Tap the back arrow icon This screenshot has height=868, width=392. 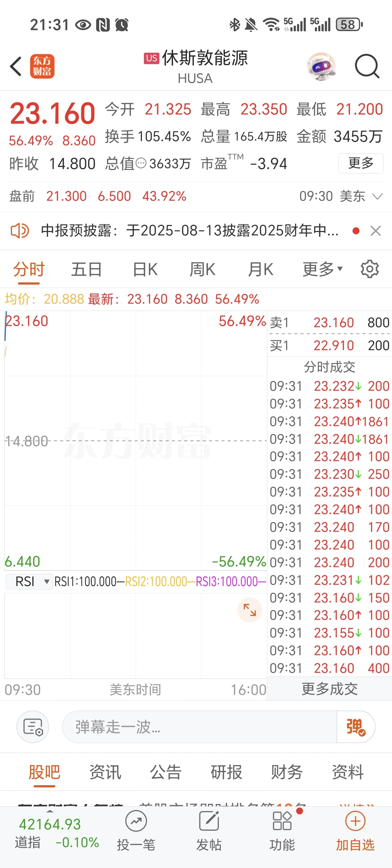click(16, 66)
